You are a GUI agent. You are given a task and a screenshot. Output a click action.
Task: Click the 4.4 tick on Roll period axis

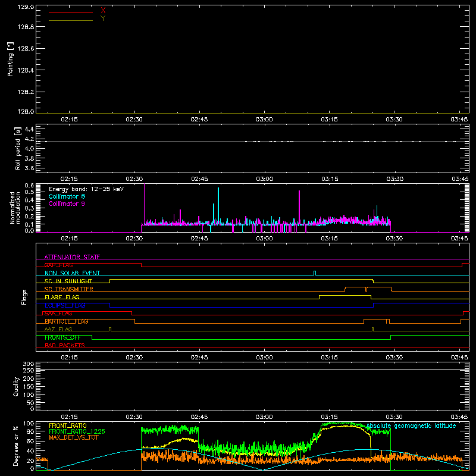click(29, 129)
